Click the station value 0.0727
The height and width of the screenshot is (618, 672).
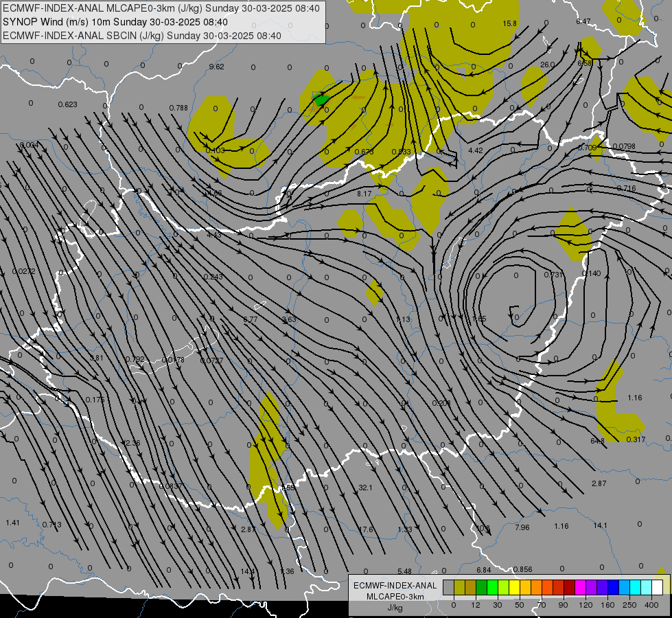pos(211,360)
